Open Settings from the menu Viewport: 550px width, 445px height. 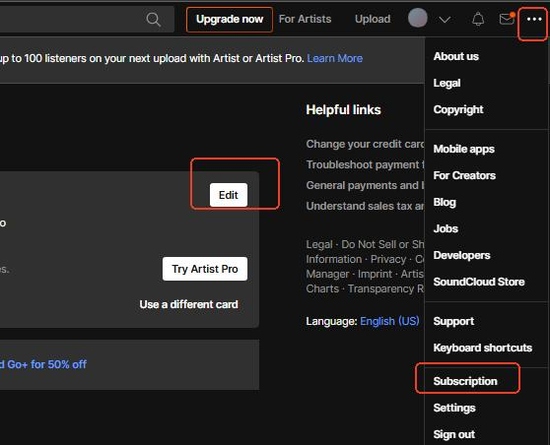454,408
